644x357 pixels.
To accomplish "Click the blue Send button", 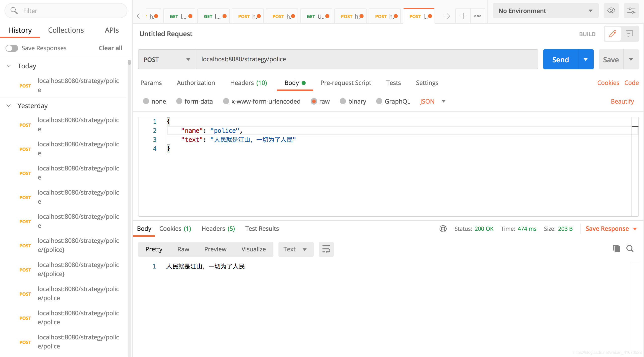I will pos(560,60).
